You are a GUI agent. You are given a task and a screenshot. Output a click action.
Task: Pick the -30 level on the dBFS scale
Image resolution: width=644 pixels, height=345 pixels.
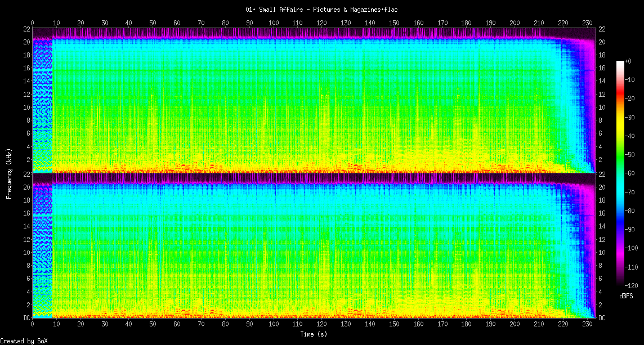click(x=630, y=117)
